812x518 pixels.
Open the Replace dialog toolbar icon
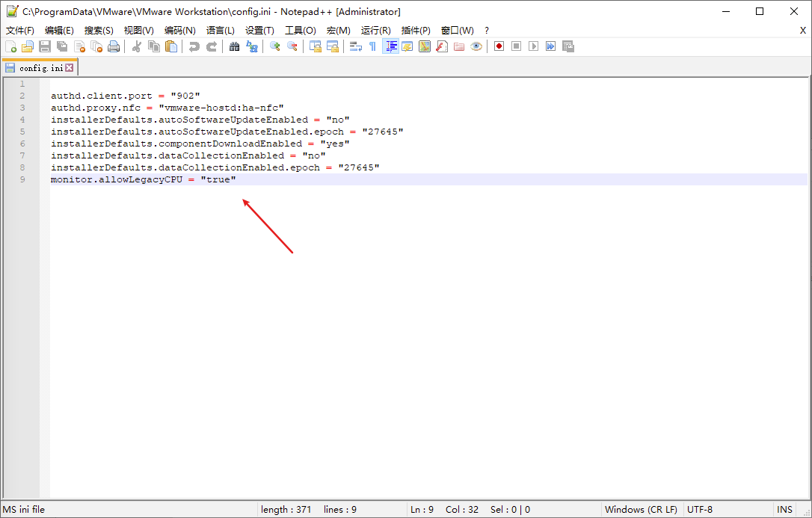tap(252, 46)
